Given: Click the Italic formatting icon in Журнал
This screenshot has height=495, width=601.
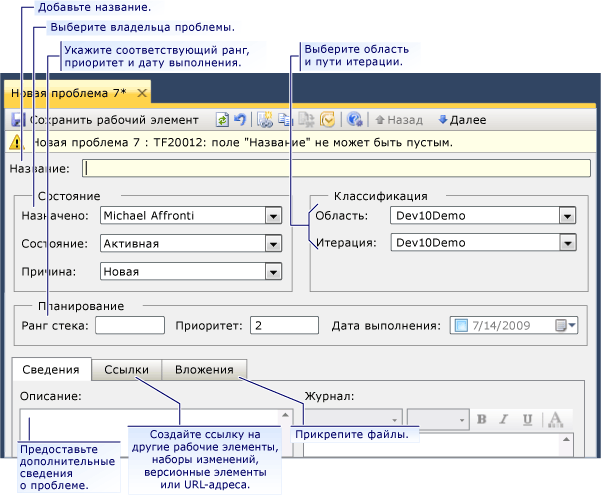Looking at the screenshot, I should (x=504, y=419).
